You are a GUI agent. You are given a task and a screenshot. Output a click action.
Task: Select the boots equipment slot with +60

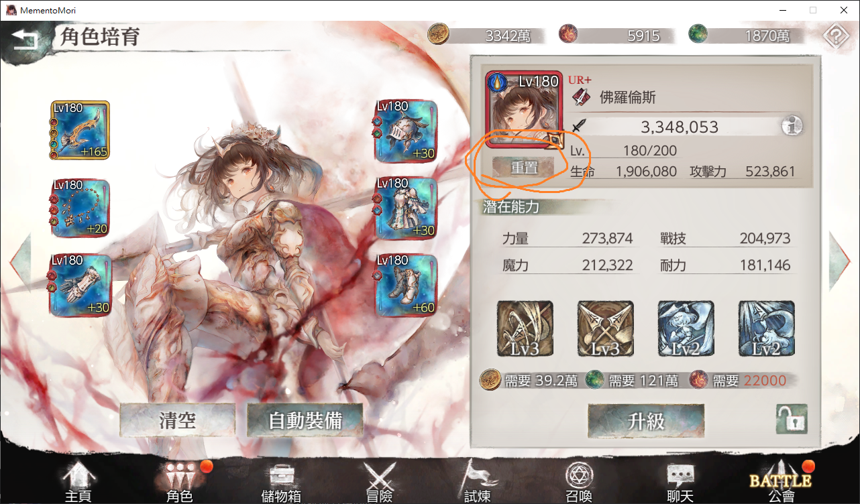click(x=406, y=284)
